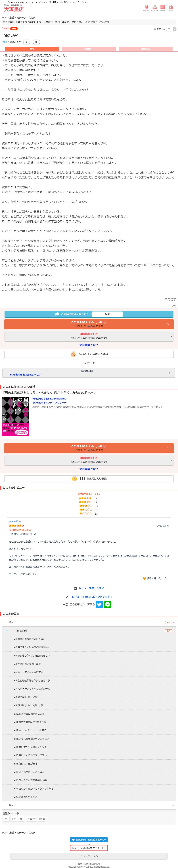Image resolution: width=178 pixels, height=868 pixels.
Task: Share this article on LINE
Action: (107, 605)
